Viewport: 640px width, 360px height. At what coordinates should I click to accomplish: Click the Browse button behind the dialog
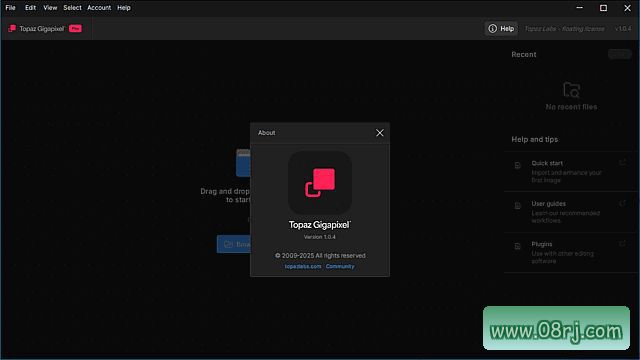pos(234,244)
